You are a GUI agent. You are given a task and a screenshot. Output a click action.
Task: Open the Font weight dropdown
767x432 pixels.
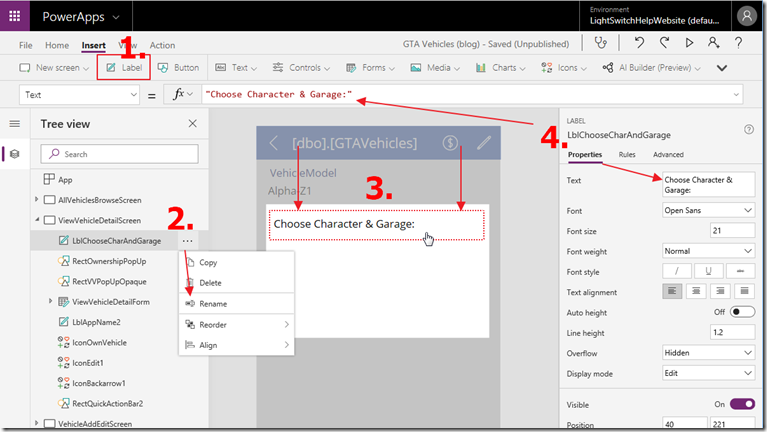tap(708, 251)
